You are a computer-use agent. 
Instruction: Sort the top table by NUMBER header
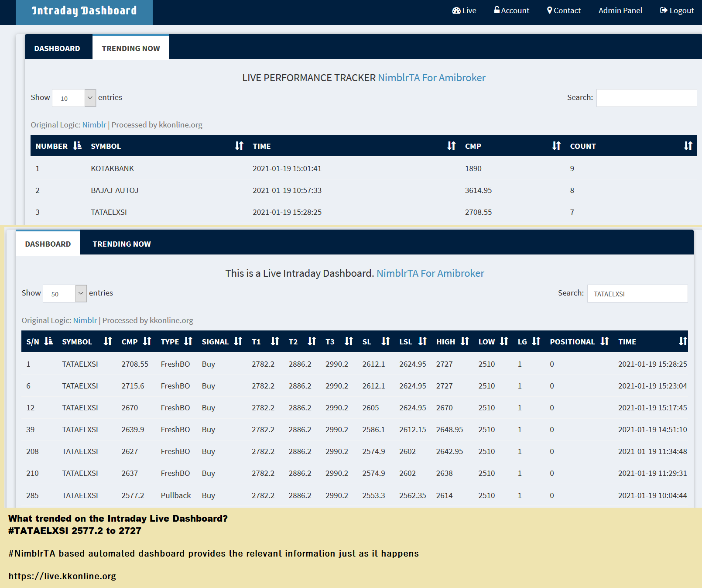point(52,146)
